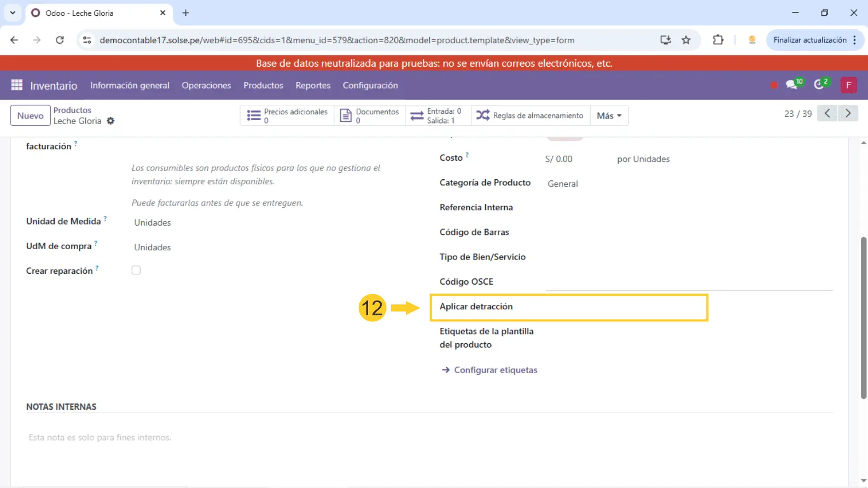The height and width of the screenshot is (488, 868).
Task: Open the user avatar menu
Action: click(848, 85)
